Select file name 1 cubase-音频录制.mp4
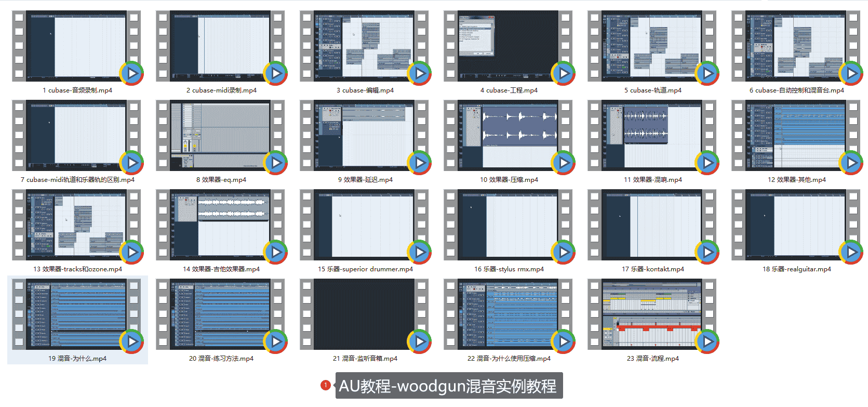The width and height of the screenshot is (868, 407). [x=77, y=90]
